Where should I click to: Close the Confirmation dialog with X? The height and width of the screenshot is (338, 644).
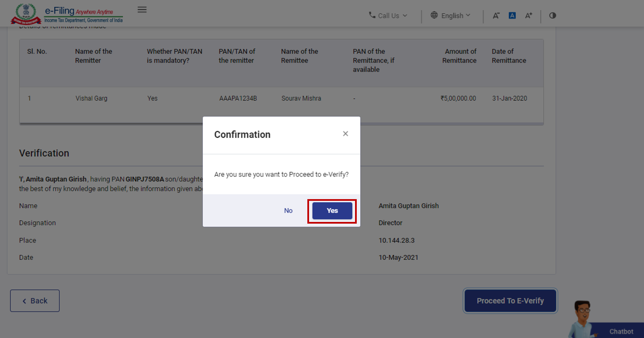tap(346, 133)
